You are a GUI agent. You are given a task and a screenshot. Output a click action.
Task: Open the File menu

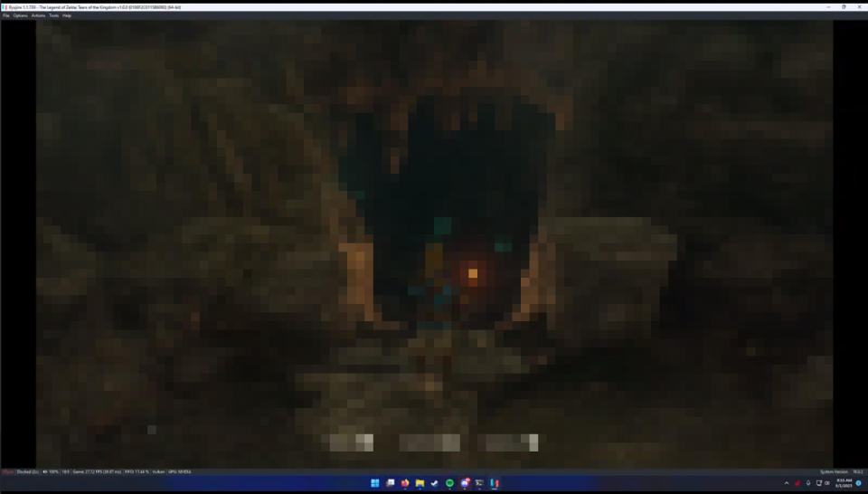6,15
